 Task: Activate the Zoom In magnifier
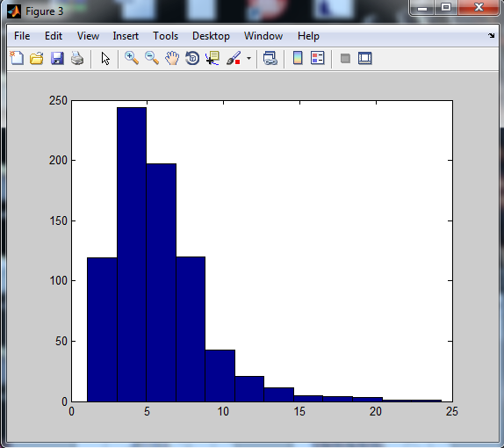pyautogui.click(x=132, y=59)
